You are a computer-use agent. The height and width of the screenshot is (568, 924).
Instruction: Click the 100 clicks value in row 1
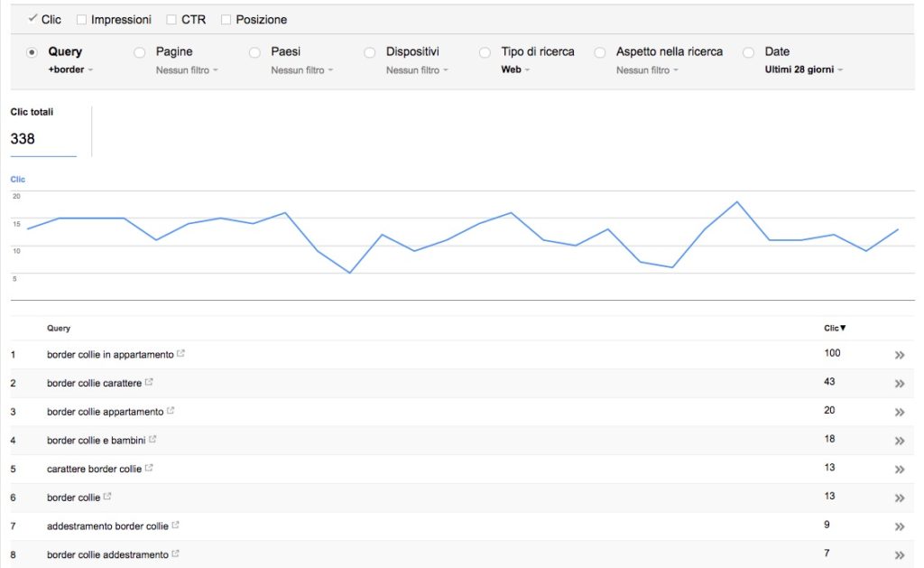(832, 353)
